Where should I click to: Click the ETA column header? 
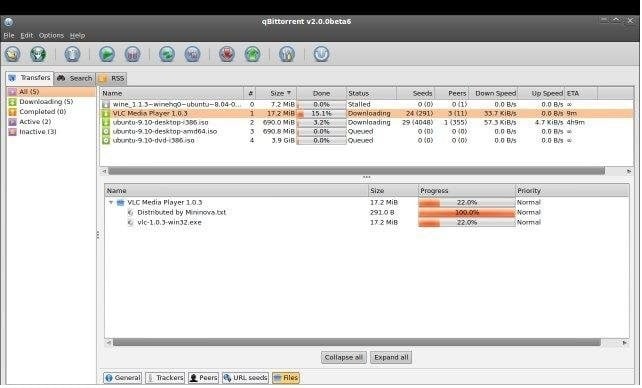(581, 93)
